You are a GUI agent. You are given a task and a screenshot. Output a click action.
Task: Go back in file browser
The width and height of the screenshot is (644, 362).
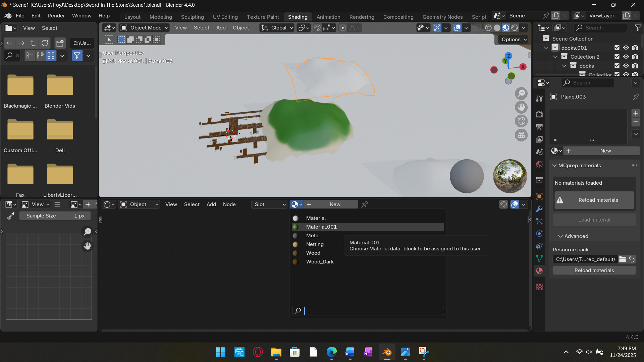(9, 43)
